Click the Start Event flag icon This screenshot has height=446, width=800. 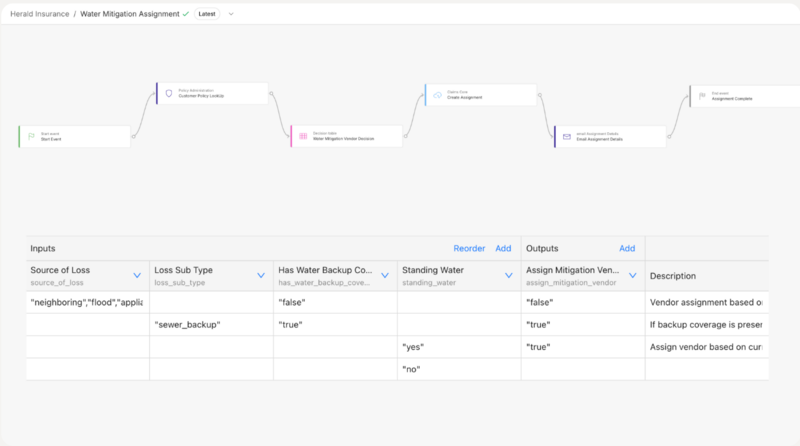tap(31, 136)
